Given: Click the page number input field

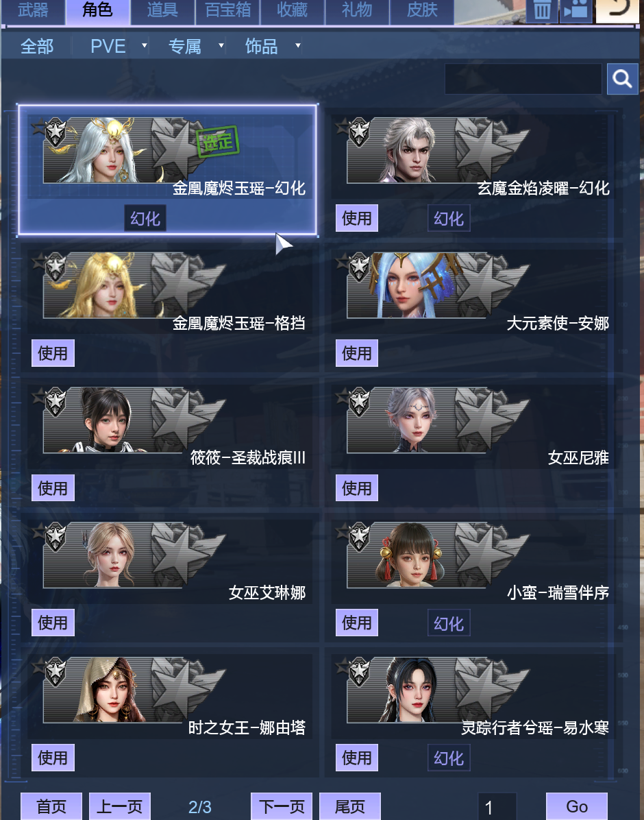Looking at the screenshot, I should coord(497,807).
